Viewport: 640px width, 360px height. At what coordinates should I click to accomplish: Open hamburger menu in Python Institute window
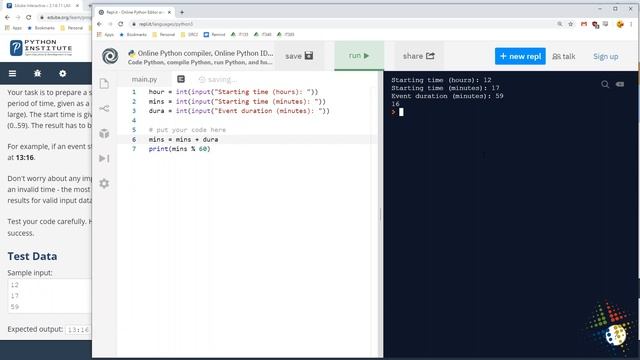[13, 73]
